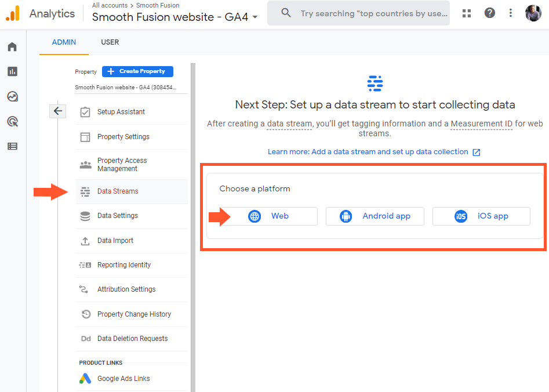The width and height of the screenshot is (549, 392).
Task: Open the Configure table icon in left rail
Action: [x=12, y=146]
